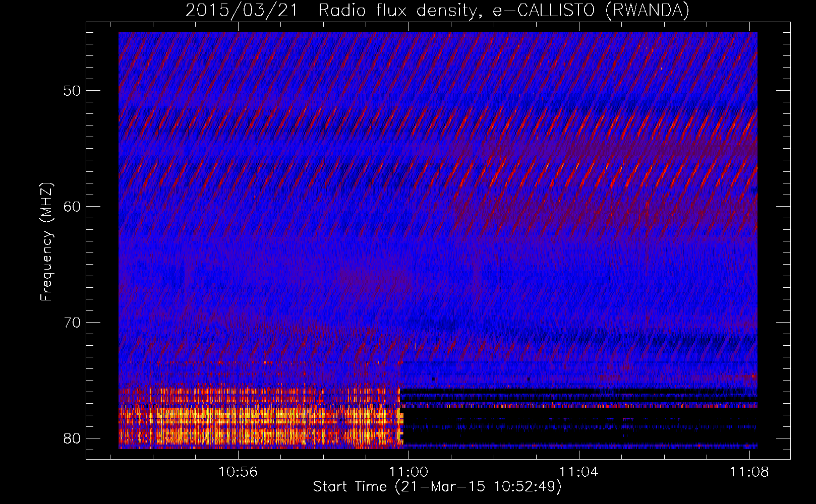Click the 50 frequency tick label
816x504 pixels.
73,91
